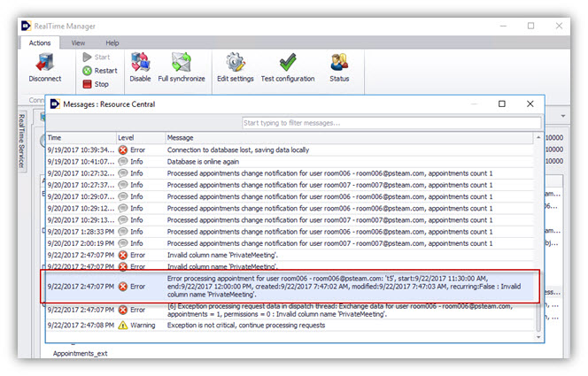This screenshot has height=376, width=588.
Task: Click the Messages window title icon
Action: 55,104
